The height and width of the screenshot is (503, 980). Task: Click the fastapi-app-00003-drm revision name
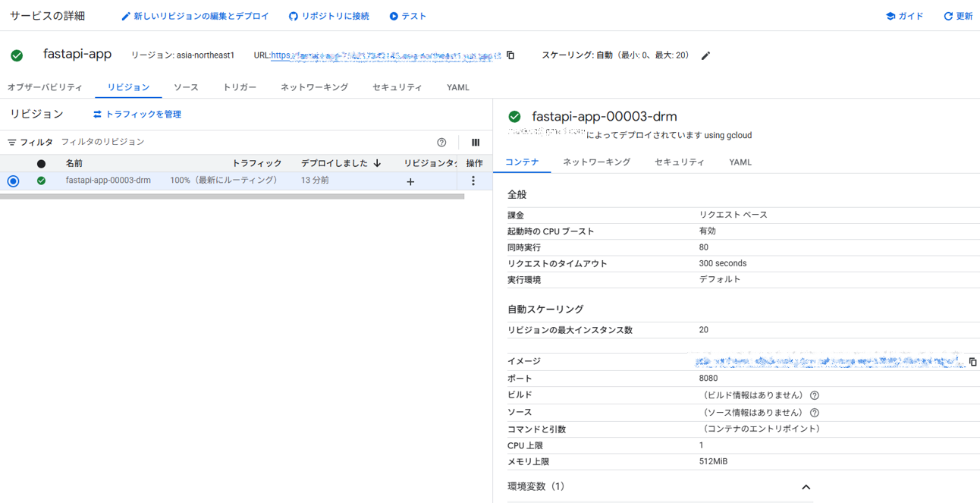(x=108, y=181)
